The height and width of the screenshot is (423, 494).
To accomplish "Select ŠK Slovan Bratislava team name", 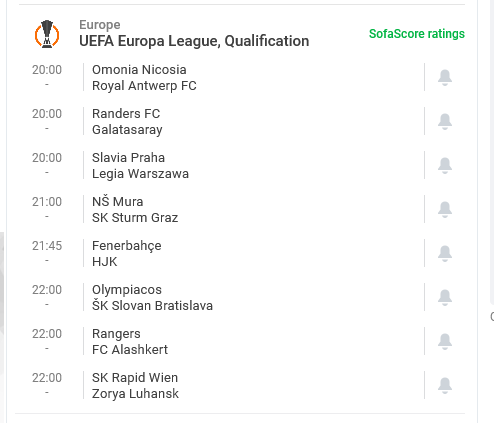I will point(152,305).
